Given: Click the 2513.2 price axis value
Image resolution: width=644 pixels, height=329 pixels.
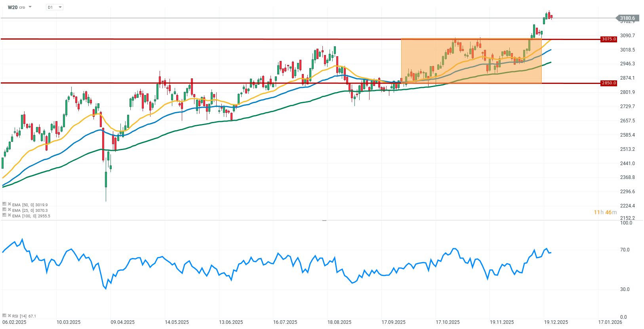Looking at the screenshot, I should (627, 149).
